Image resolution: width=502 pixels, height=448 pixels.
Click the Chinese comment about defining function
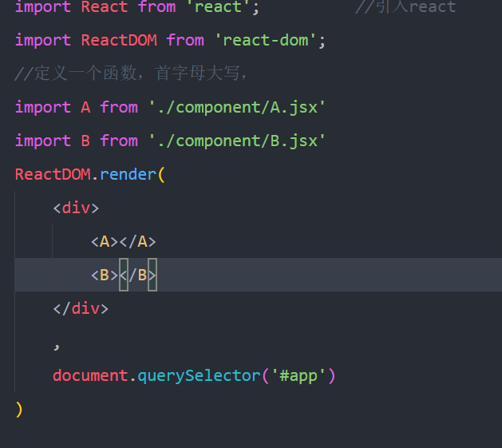[131, 73]
